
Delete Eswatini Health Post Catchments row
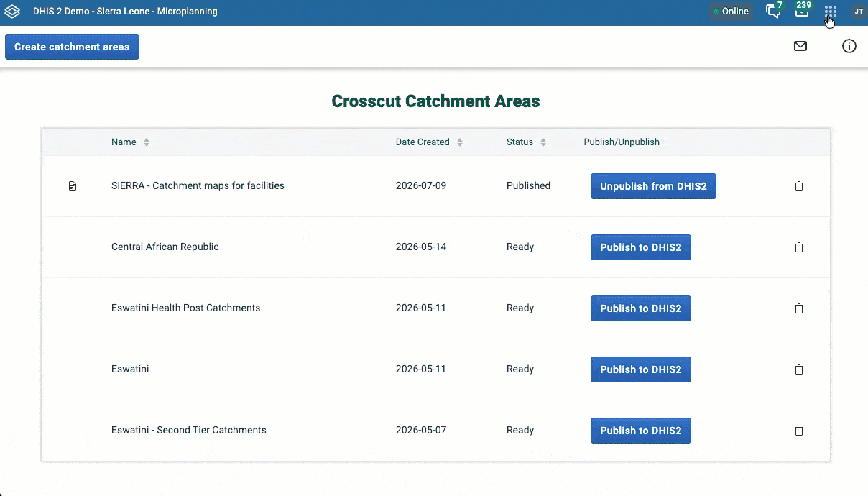[x=798, y=308]
